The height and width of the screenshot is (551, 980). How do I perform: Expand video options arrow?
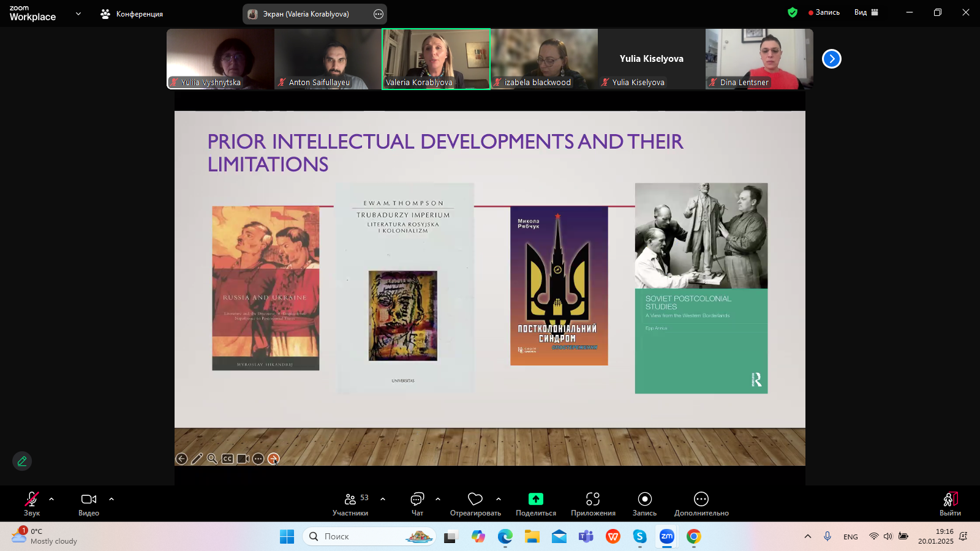click(111, 499)
